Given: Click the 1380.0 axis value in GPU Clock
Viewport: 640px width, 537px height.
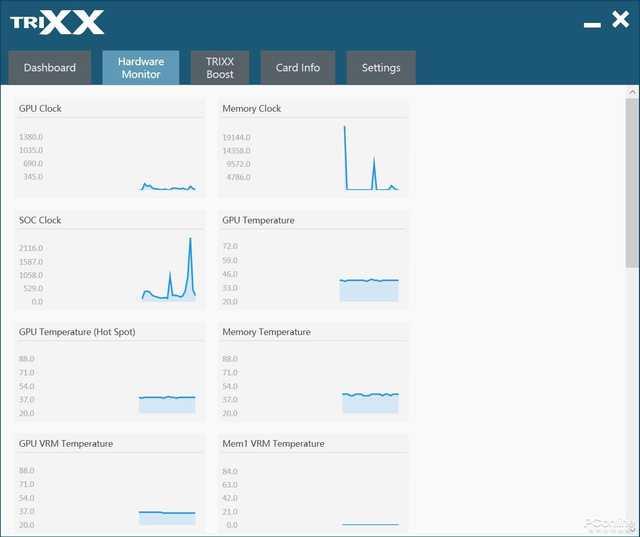Looking at the screenshot, I should [31, 137].
